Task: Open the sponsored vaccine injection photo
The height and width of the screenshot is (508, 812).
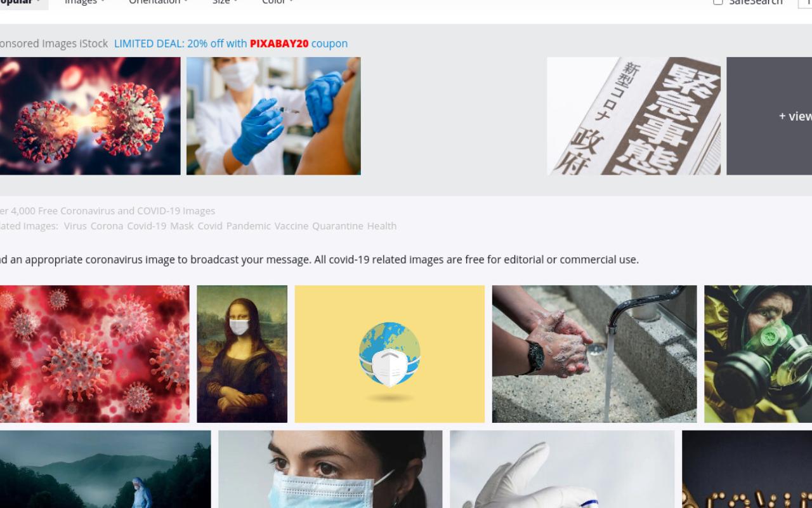Action: click(273, 116)
